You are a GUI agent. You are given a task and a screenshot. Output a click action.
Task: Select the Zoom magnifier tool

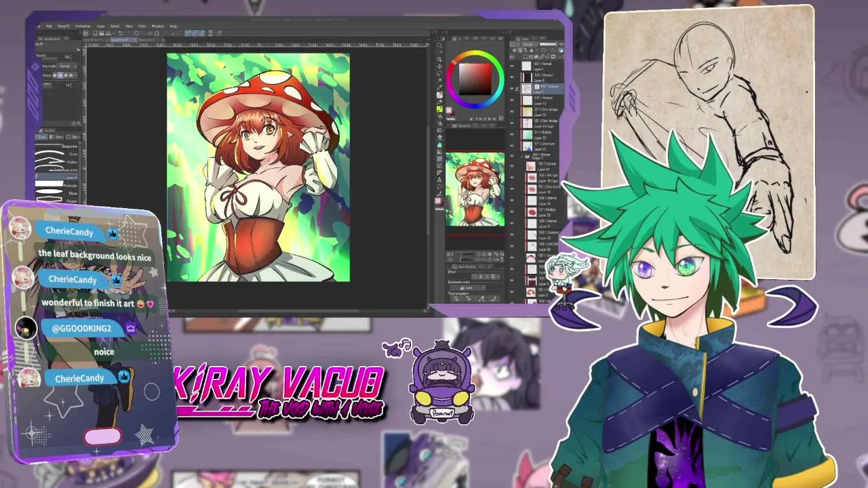439,45
